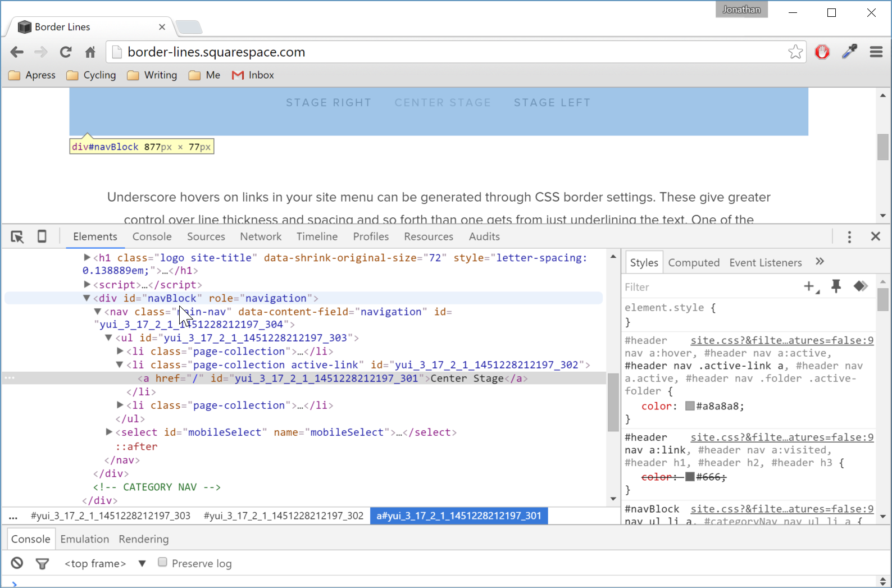Image resolution: width=892 pixels, height=588 pixels.
Task: Open the Writing bookmarks folder
Action: (x=152, y=75)
